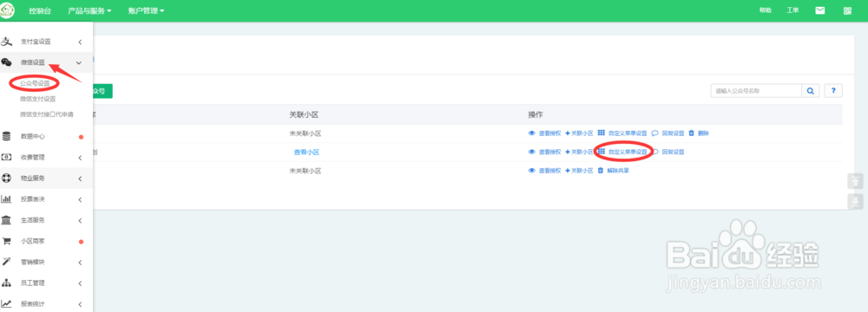
Task: Click the eye icon in the 删除 row
Action: point(531,133)
